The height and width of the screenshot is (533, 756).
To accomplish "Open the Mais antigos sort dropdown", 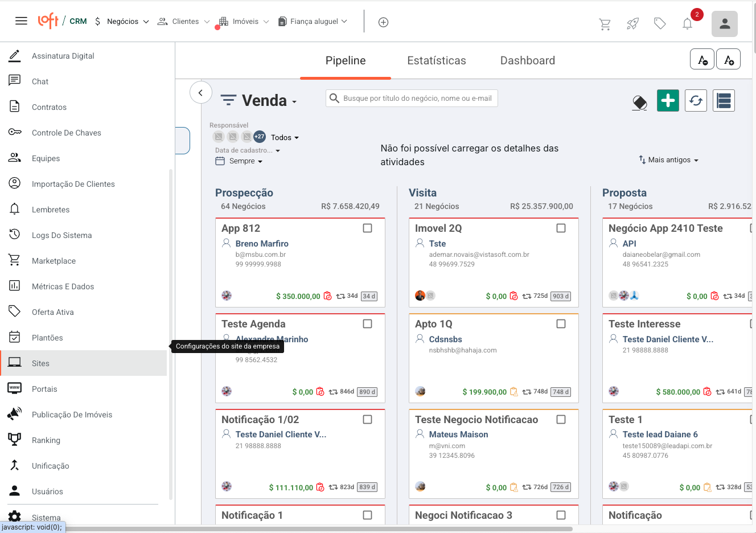I will click(x=669, y=160).
